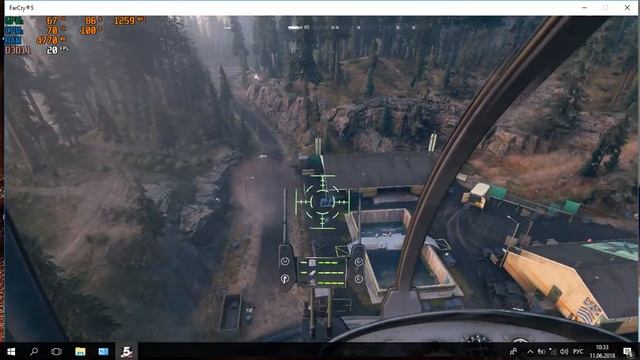Open the People icon in tray
Screen dimensions: 640x360
pyautogui.click(x=513, y=351)
